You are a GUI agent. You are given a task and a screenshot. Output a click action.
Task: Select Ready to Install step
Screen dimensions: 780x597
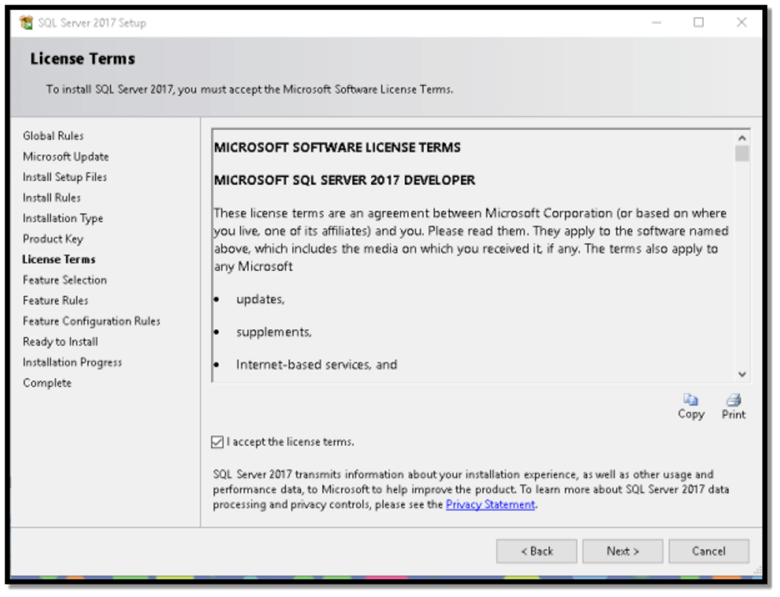(60, 342)
